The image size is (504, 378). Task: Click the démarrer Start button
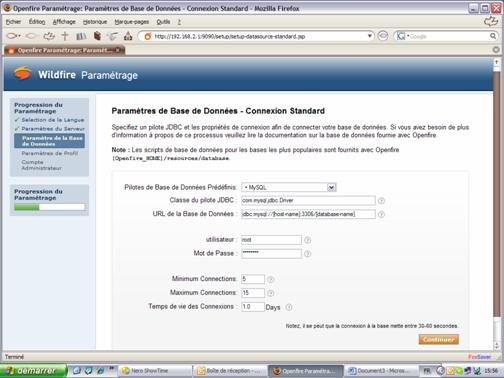(x=33, y=371)
